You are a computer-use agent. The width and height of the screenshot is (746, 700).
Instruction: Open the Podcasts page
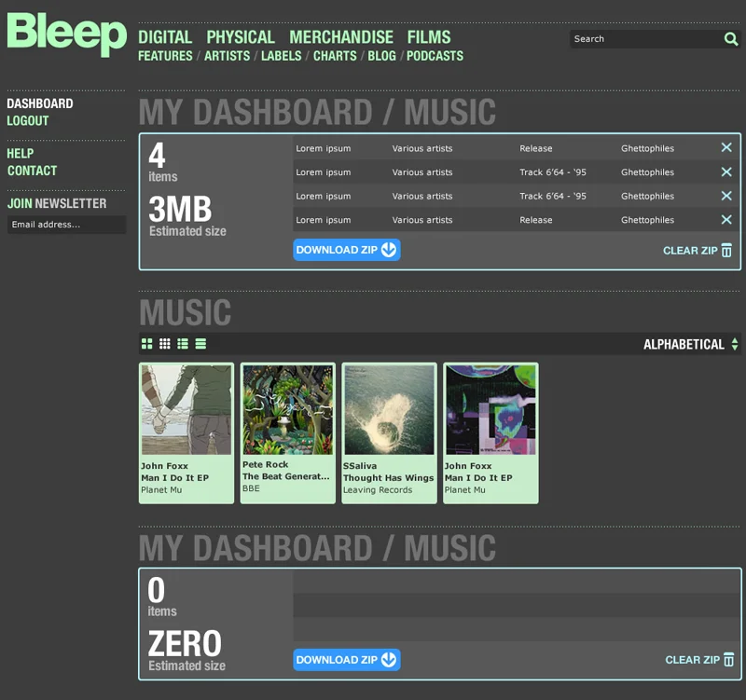[x=435, y=56]
